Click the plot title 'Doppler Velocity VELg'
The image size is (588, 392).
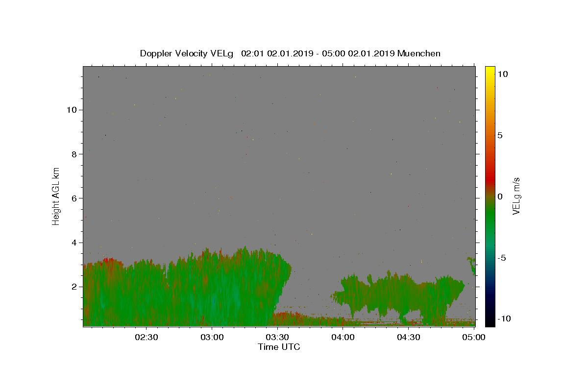tap(187, 53)
